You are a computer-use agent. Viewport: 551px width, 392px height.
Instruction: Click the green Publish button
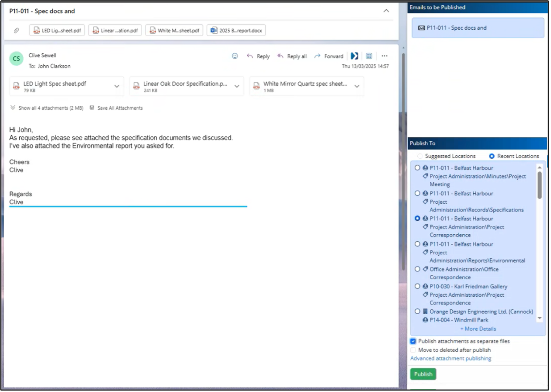tap(423, 374)
